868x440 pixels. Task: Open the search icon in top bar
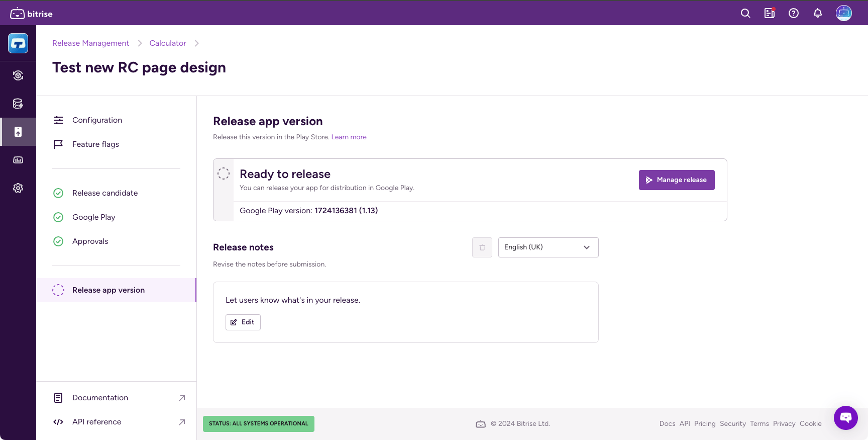[745, 14]
